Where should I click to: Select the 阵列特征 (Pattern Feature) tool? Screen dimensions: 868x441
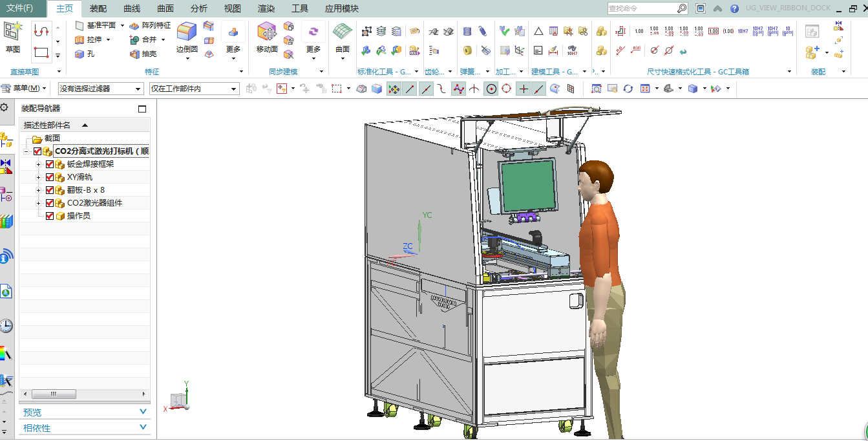click(x=150, y=25)
